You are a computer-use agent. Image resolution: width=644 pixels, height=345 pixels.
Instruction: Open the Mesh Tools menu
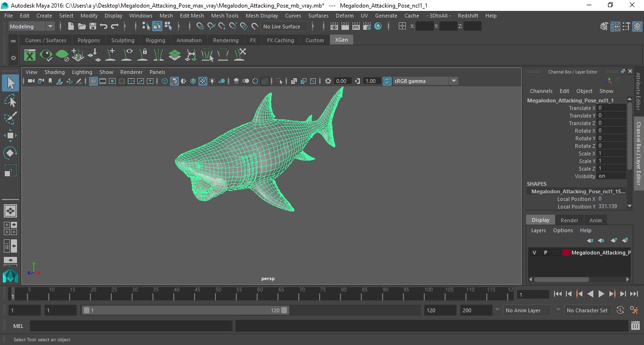[224, 16]
